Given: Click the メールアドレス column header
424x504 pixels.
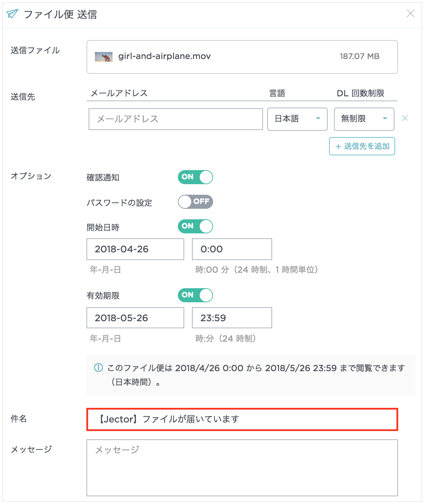Looking at the screenshot, I should click(119, 93).
